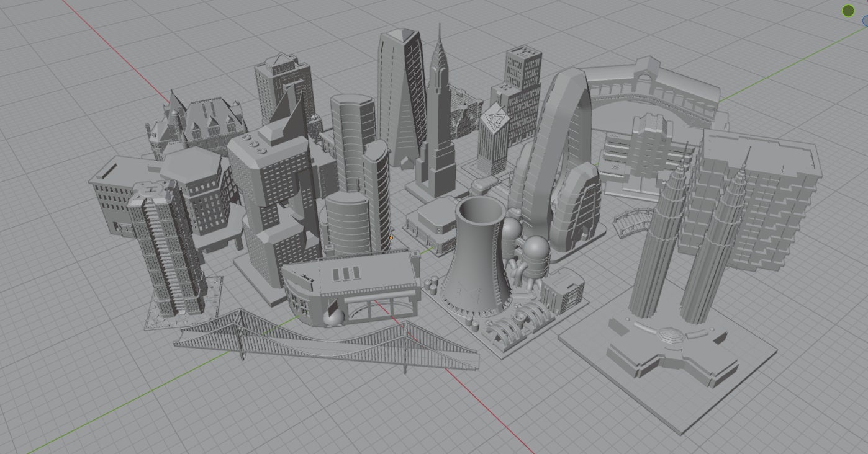Select the nuclear cooling tower model

pyautogui.click(x=478, y=260)
